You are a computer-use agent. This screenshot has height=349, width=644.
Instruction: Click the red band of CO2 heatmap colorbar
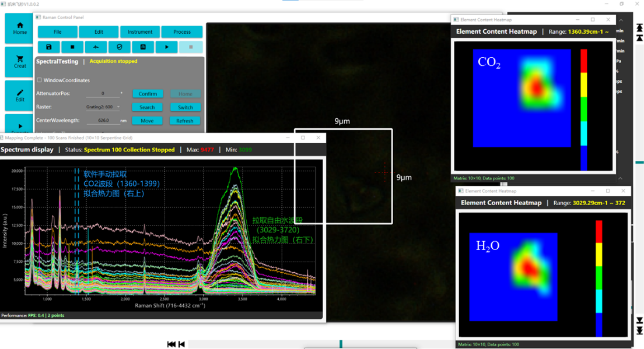click(584, 61)
